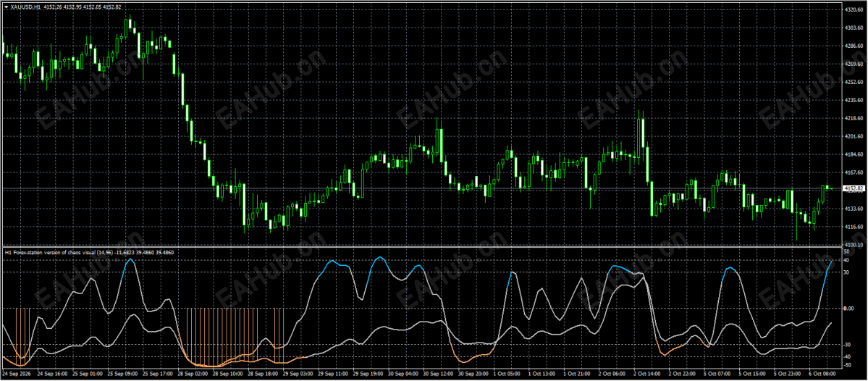The height and width of the screenshot is (381, 868).
Task: Click the XAUUSD,H1 chart symbol label
Action: [x=25, y=7]
